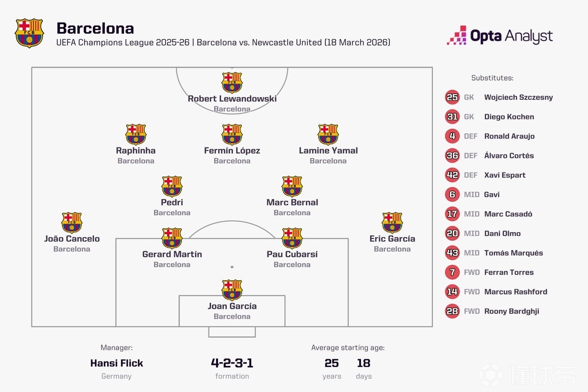Click the crest above Pau Cubarsí
The image size is (588, 392).
coord(292,238)
